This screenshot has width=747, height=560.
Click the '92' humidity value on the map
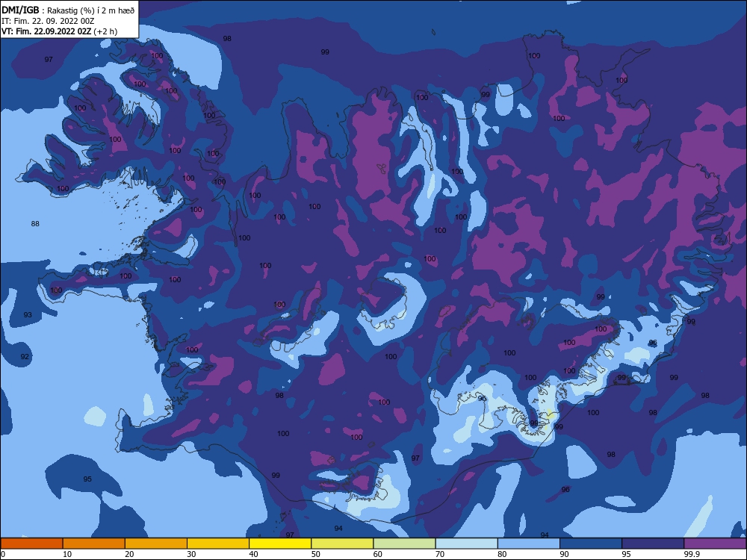[25, 357]
